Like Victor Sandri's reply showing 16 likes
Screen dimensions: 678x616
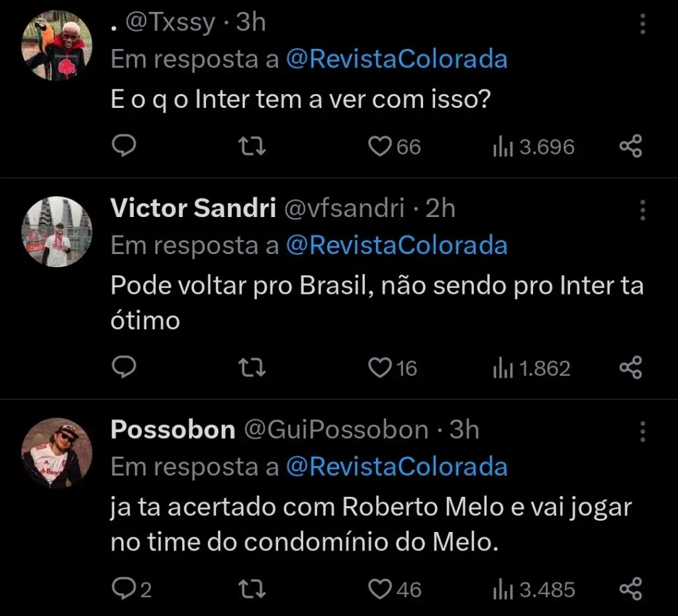[x=379, y=367]
